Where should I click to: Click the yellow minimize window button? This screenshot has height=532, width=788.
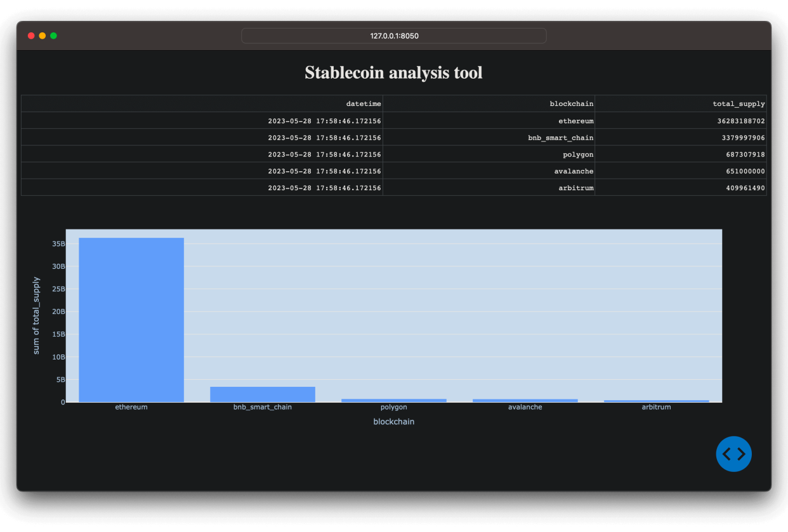click(x=43, y=36)
